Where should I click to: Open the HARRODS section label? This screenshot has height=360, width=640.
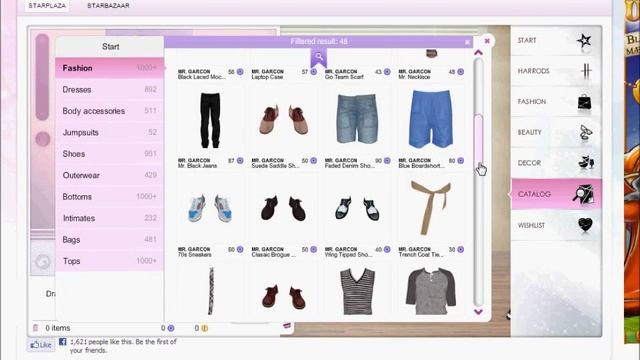[x=533, y=71]
